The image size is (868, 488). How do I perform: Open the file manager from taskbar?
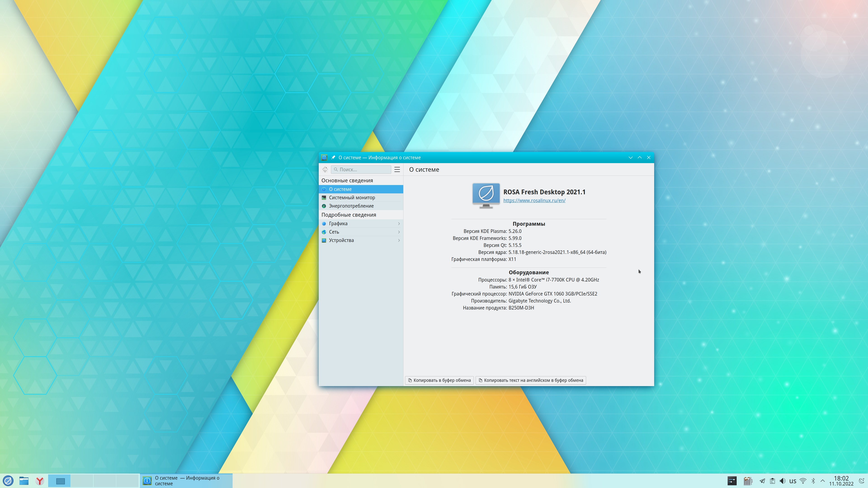(24, 481)
